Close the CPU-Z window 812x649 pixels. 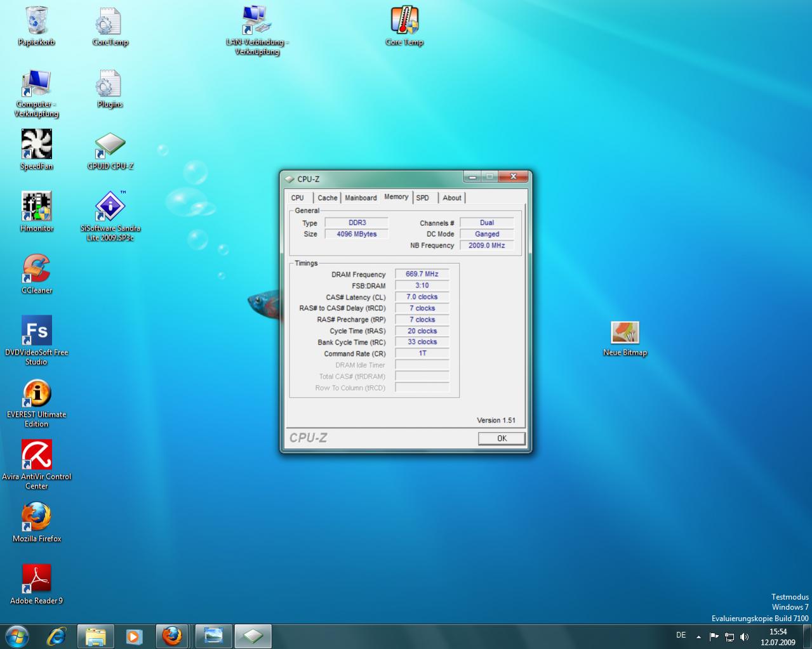click(x=513, y=176)
